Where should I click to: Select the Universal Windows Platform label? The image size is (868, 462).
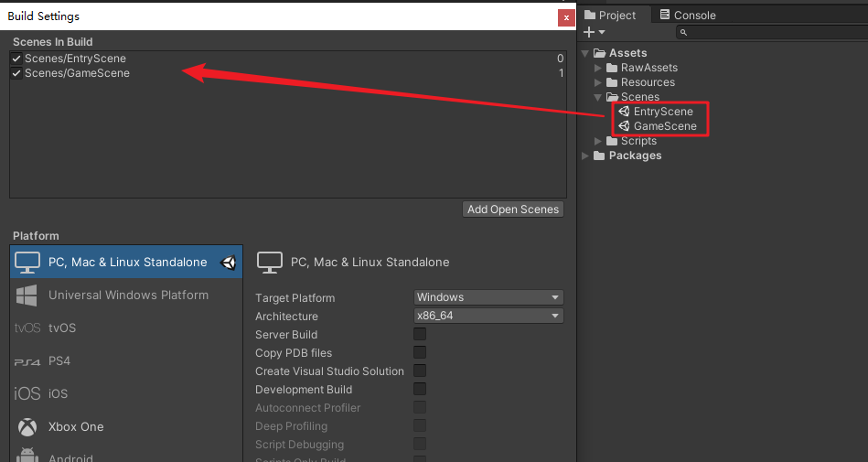128,295
